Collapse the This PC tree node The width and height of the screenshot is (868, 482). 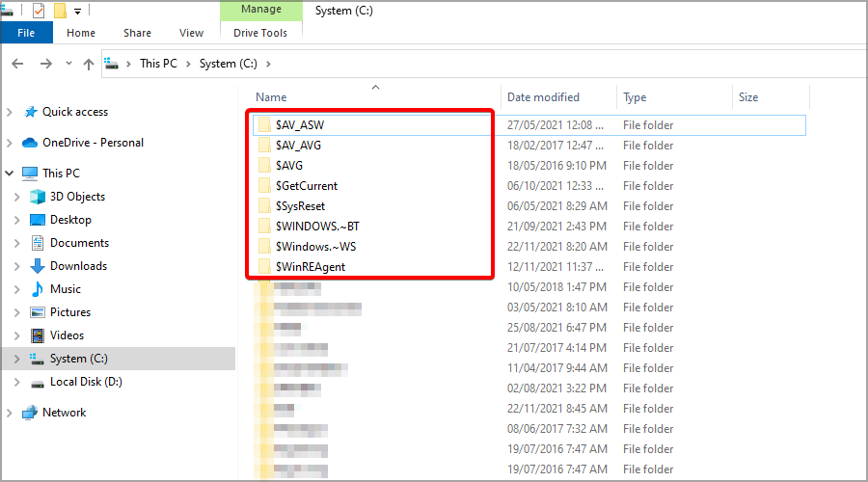click(10, 174)
